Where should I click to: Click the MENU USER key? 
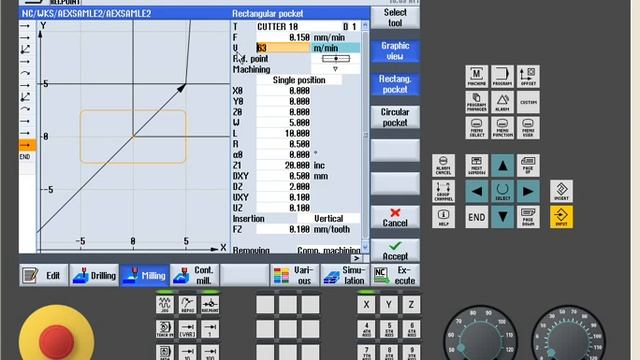[x=528, y=128]
